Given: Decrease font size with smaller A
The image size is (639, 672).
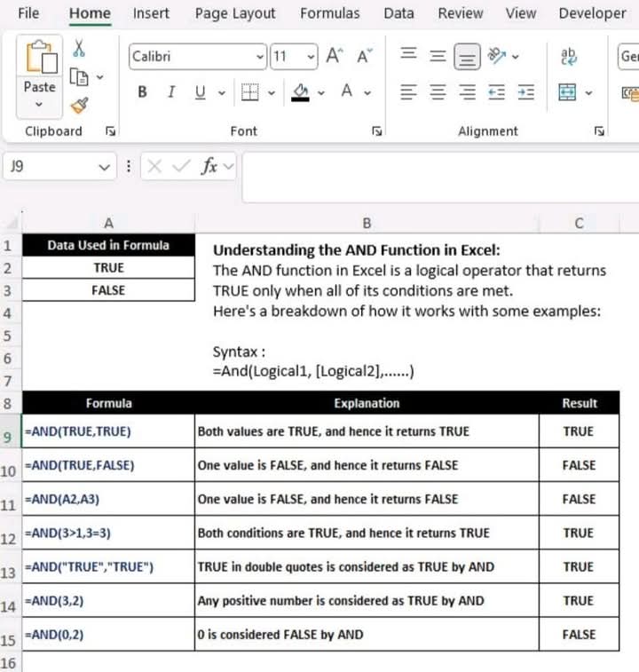Looking at the screenshot, I should point(364,56).
